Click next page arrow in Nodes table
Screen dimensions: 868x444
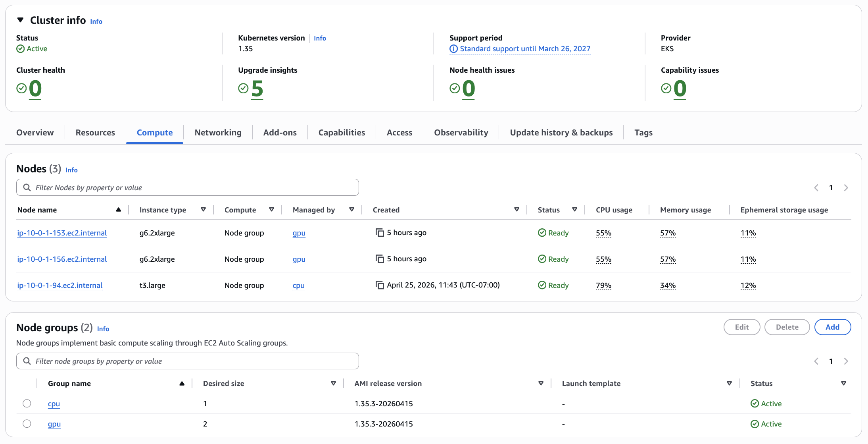846,188
